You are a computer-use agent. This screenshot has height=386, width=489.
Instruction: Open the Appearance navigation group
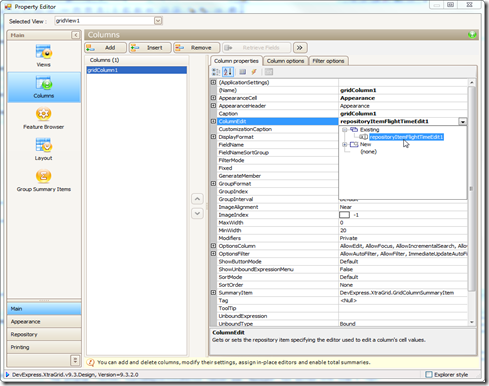tap(44, 321)
